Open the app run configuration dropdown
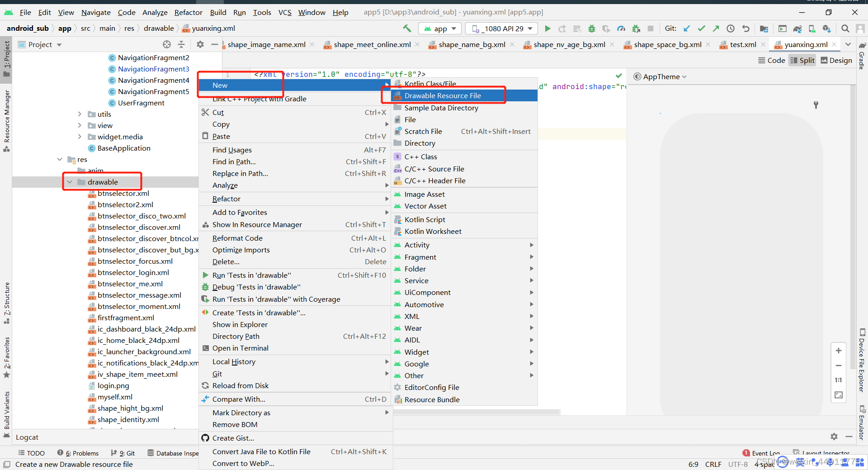This screenshot has height=470, width=868. (440, 28)
